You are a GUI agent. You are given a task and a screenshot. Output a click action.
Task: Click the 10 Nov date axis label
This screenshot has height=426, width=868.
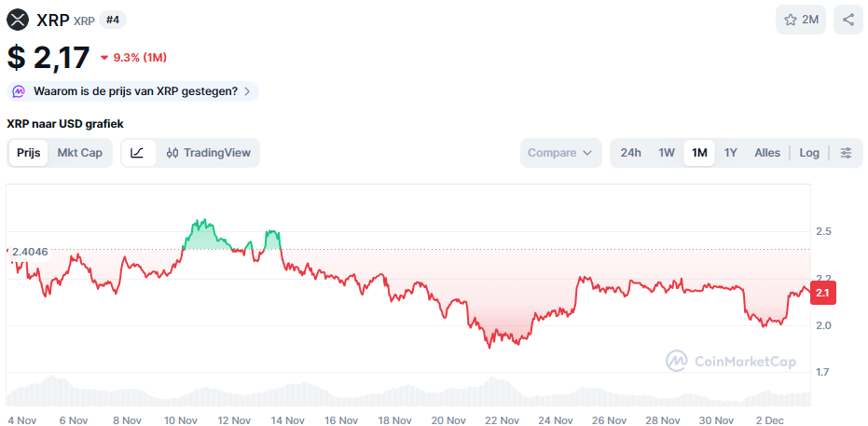[182, 419]
